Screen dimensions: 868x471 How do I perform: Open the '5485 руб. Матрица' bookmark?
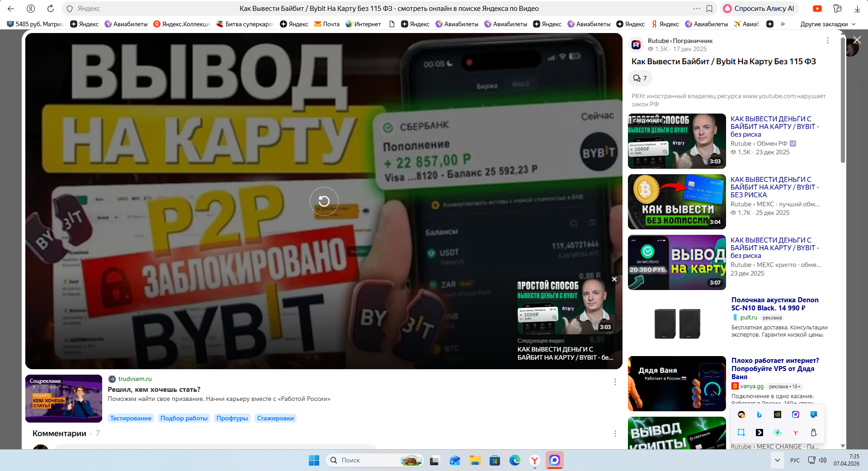point(35,24)
